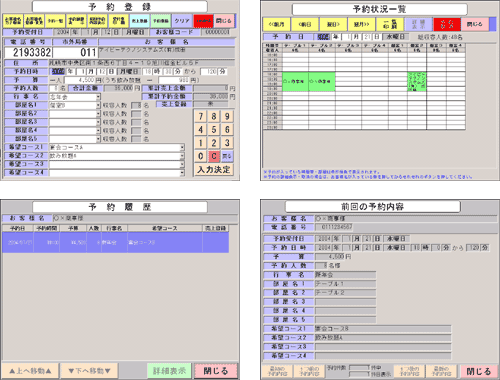Click the 最後の予約内容 button
The height and width of the screenshot is (380, 500).
point(442,371)
